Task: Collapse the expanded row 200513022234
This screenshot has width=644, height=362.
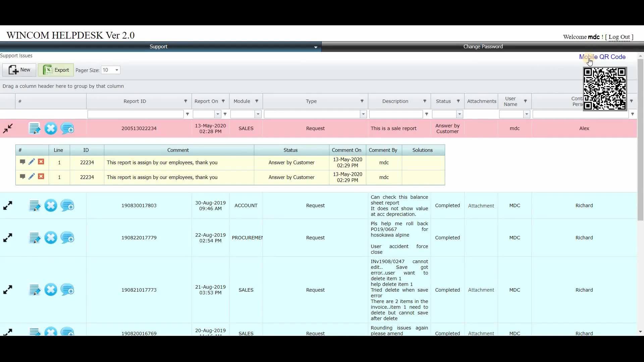Action: (8, 128)
